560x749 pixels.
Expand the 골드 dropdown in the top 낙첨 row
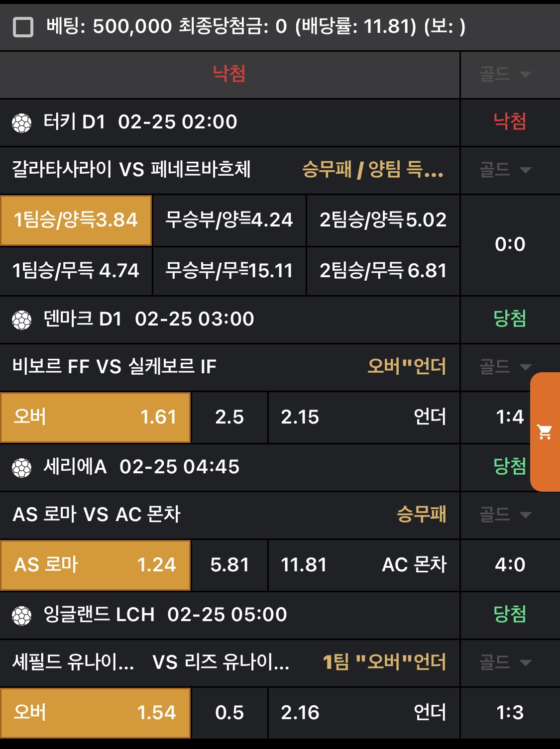tap(505, 75)
